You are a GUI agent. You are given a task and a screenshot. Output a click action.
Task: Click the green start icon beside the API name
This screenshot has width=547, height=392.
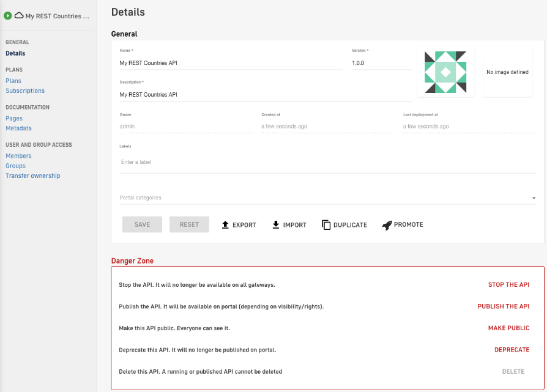[7, 15]
